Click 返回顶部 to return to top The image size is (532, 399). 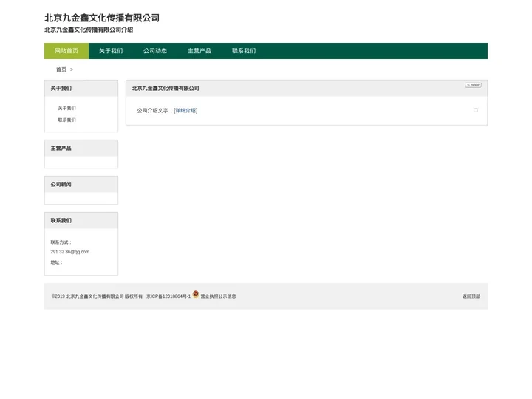coord(471,296)
